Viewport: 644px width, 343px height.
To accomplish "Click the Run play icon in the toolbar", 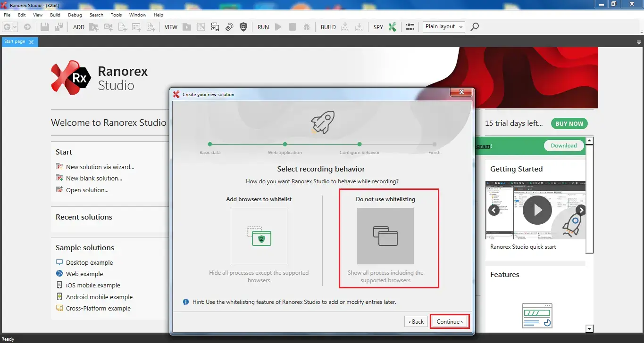I will pos(278,27).
